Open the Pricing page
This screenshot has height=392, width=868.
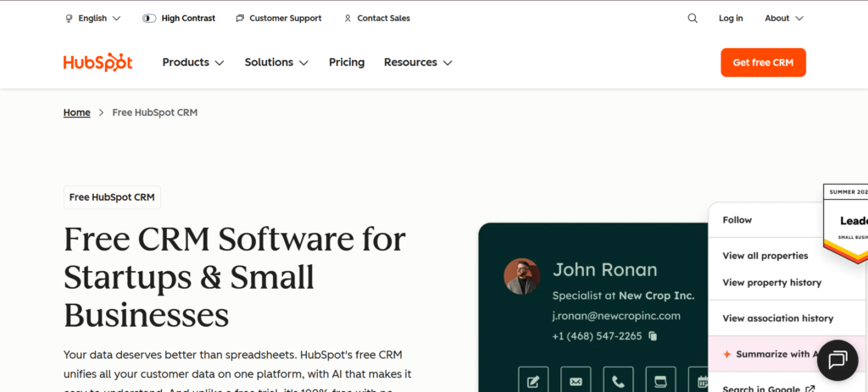click(x=347, y=63)
